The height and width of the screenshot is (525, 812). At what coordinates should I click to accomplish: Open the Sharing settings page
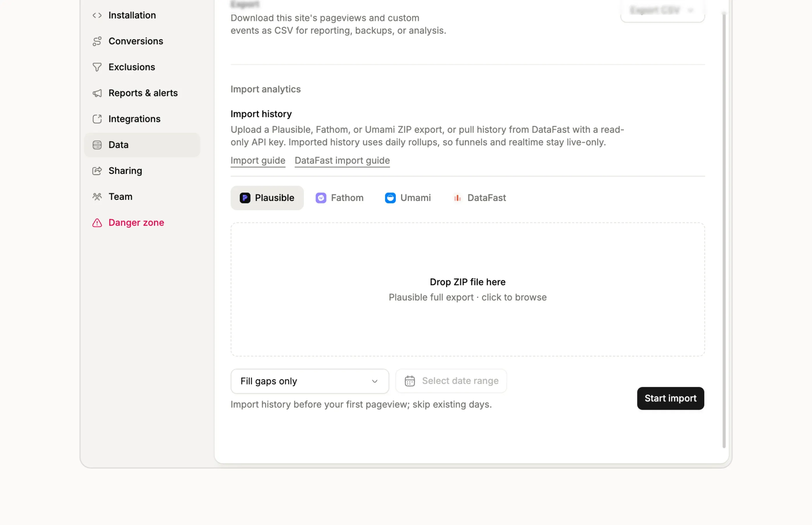click(142, 171)
